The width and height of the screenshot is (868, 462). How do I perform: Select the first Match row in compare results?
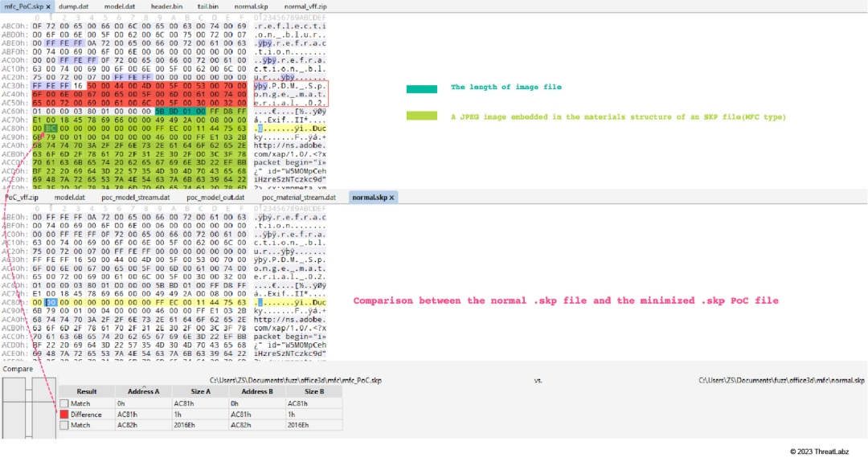point(80,404)
